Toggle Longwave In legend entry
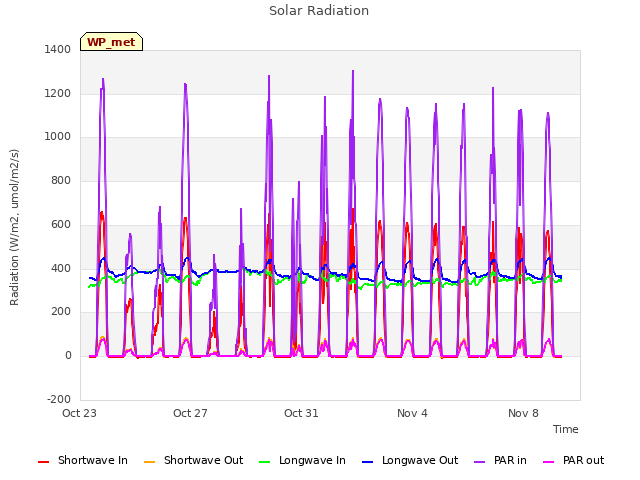 tap(302, 460)
